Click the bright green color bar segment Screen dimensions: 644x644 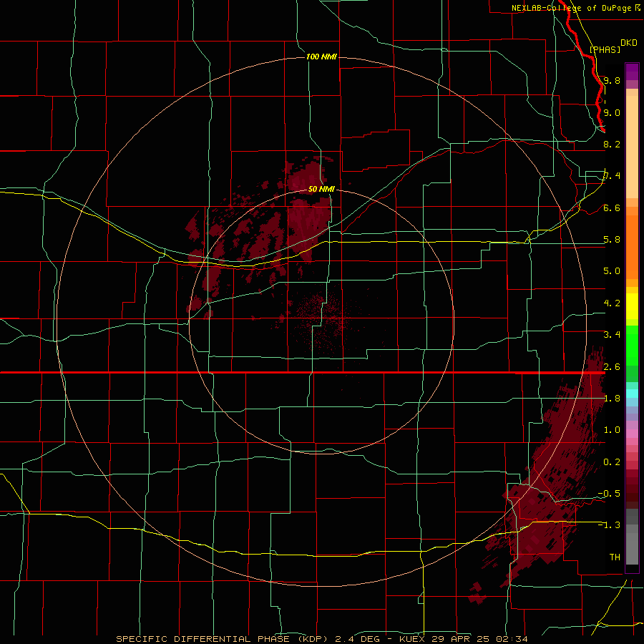pyautogui.click(x=632, y=344)
